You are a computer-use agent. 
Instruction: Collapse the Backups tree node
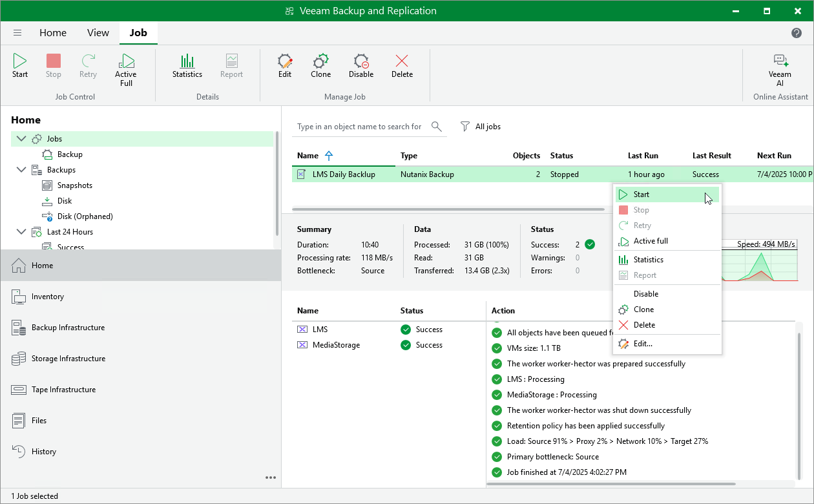point(21,170)
